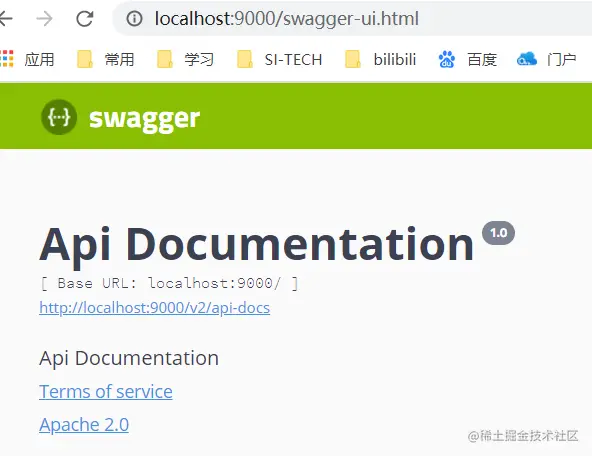Screen dimensions: 592x456
Task: Open the http://localhost:9000/v2/api-docs link
Action: (154, 308)
